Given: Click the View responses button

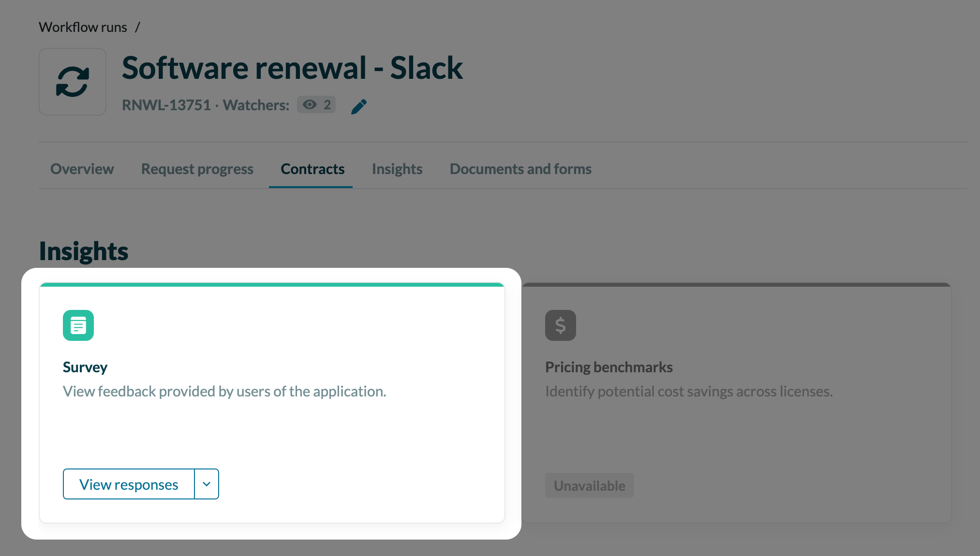Looking at the screenshot, I should (129, 484).
